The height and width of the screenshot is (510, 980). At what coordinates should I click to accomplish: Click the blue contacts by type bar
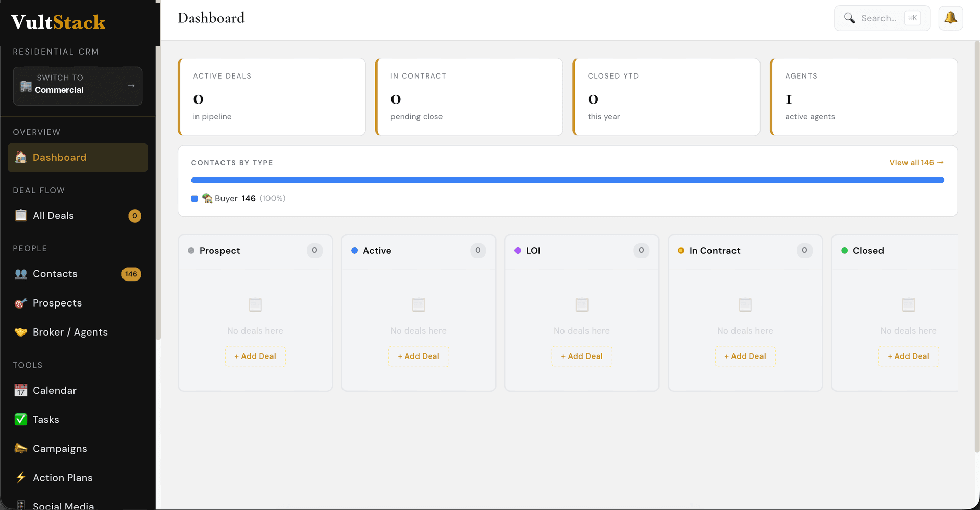coord(568,180)
